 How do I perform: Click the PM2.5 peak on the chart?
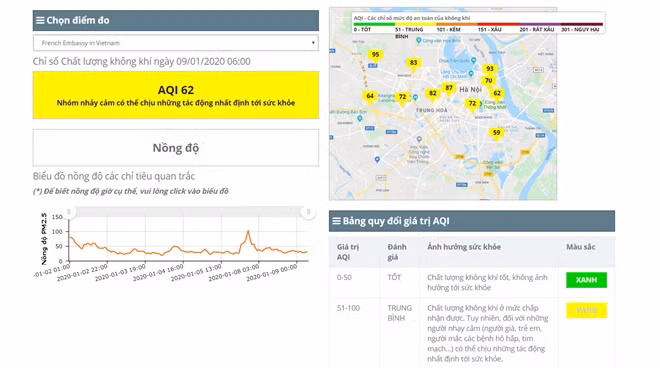248,231
